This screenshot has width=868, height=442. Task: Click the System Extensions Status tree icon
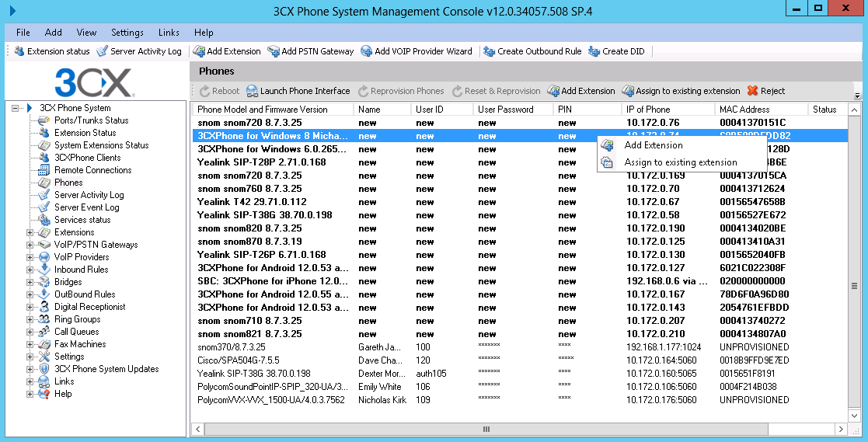click(44, 145)
